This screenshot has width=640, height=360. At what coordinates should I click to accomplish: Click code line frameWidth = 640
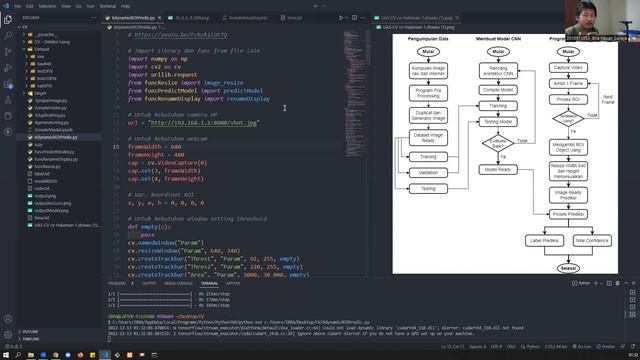[154, 147]
